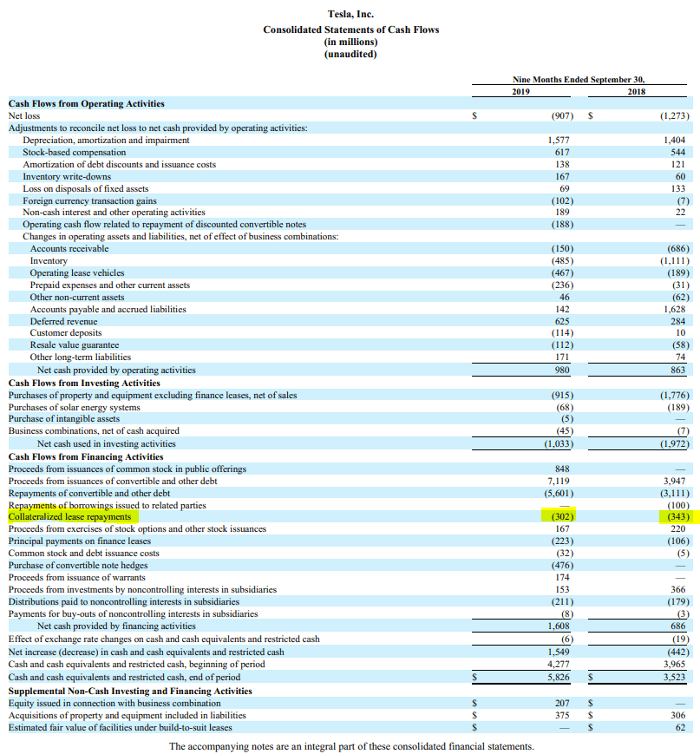Viewport: 700px width, 754px height.
Task: Select the 2018 column header
Action: [x=635, y=91]
